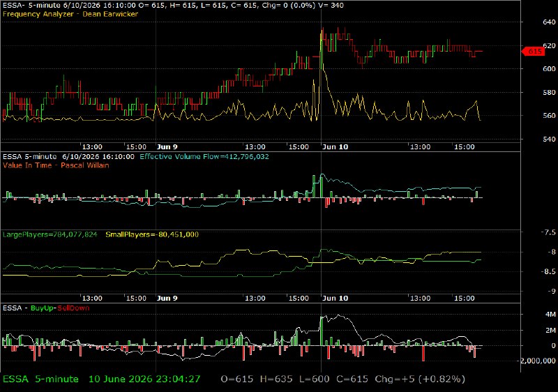Click the 'SmallPlayers=-80,451,000' legend
558x392 pixels.
click(152, 235)
